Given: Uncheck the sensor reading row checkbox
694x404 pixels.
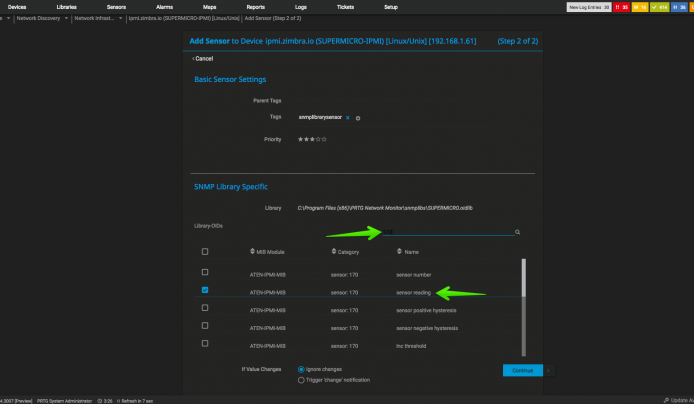Looking at the screenshot, I should coord(205,290).
